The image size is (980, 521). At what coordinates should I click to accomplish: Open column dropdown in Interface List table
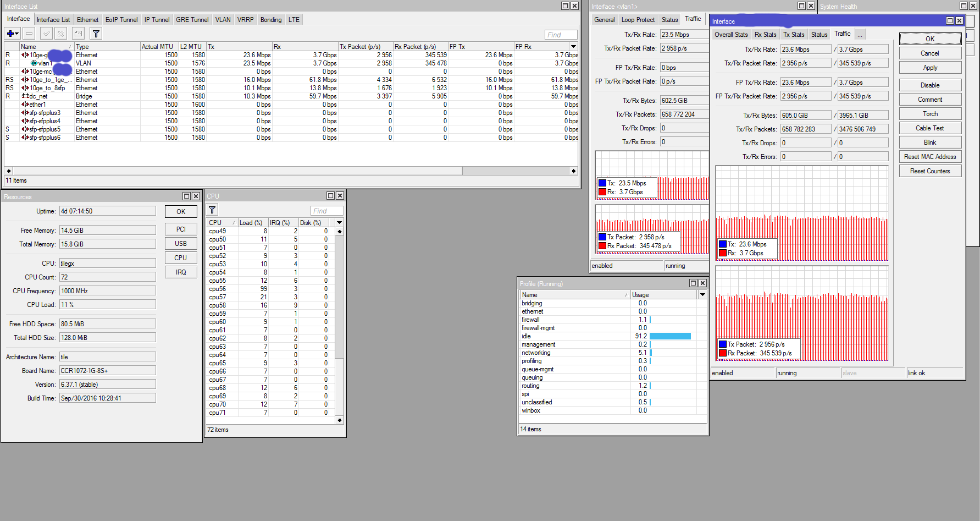pyautogui.click(x=573, y=47)
